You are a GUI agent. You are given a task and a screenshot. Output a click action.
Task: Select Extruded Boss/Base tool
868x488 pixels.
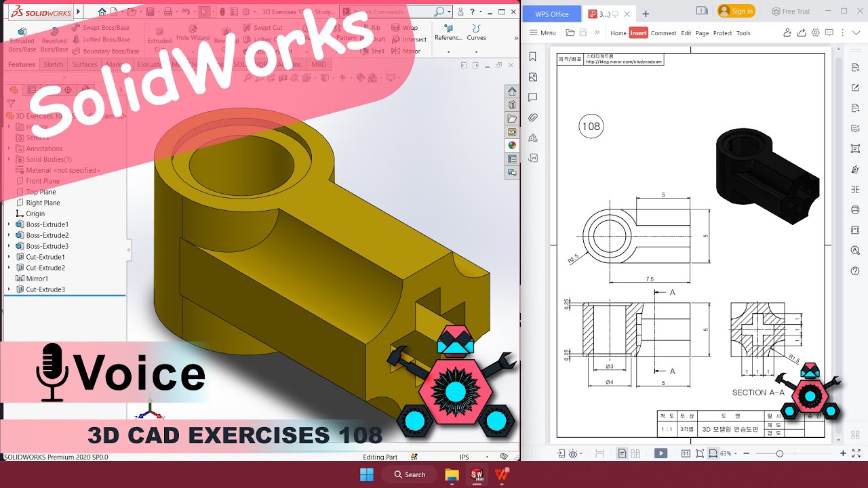(x=22, y=40)
